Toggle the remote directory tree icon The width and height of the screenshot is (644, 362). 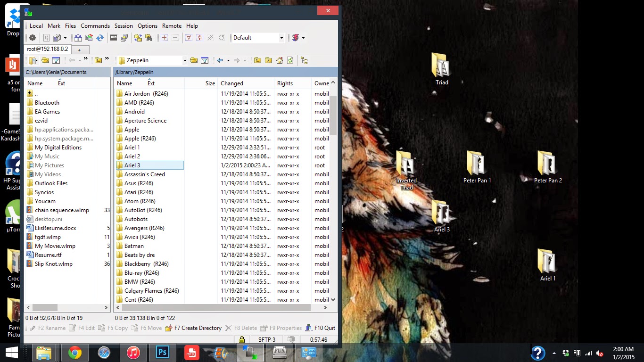304,60
